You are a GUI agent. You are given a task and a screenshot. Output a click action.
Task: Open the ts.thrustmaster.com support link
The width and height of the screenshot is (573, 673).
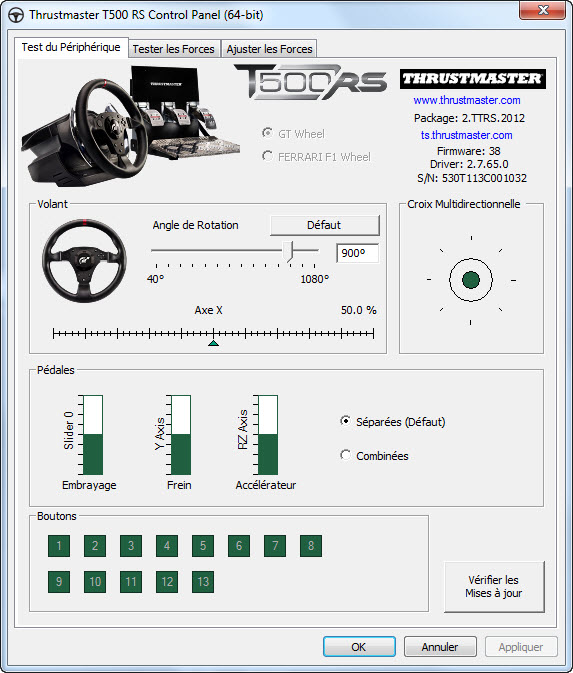467,135
